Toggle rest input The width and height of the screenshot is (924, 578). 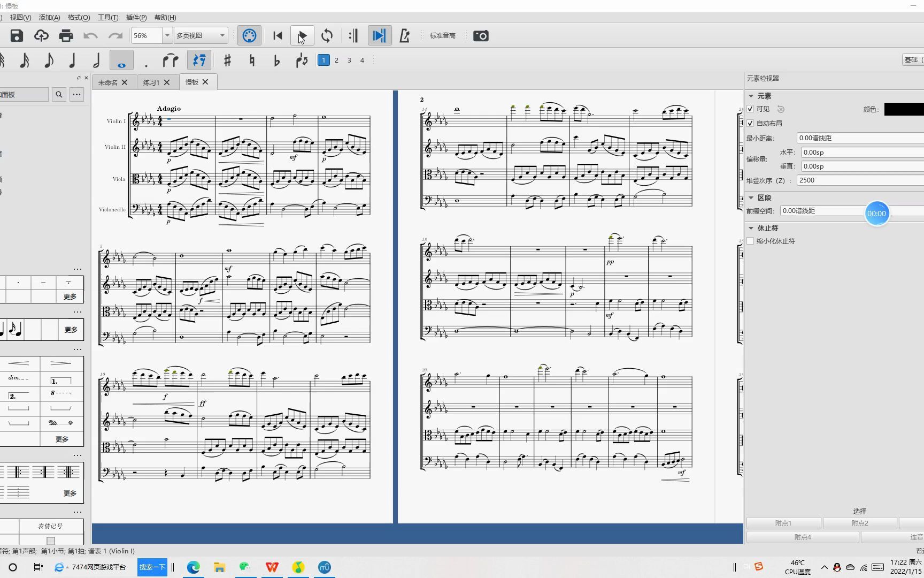tap(199, 60)
